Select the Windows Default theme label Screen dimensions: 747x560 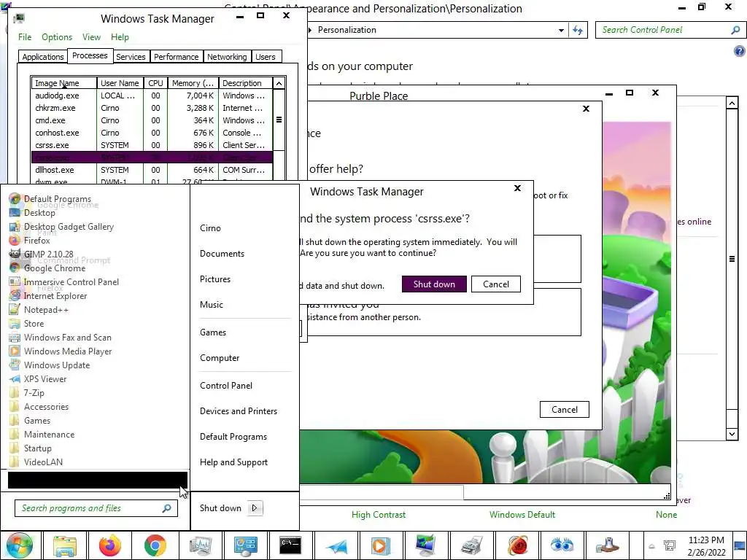(522, 515)
